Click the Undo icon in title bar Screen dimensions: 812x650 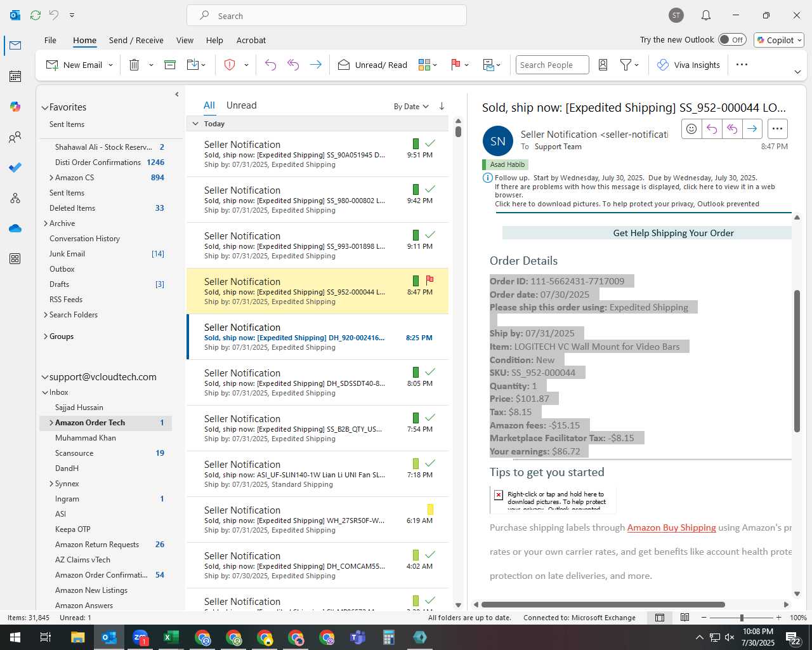[55, 15]
